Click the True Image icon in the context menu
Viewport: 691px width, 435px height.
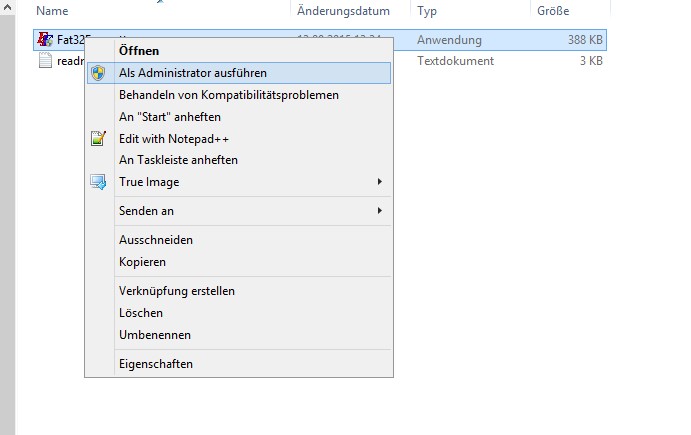[98, 182]
